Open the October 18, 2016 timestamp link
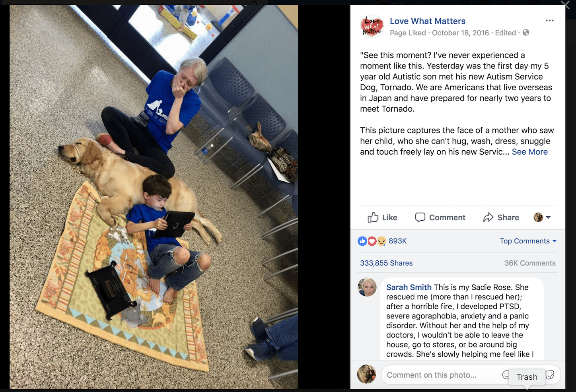The width and height of the screenshot is (576, 392). point(460,33)
